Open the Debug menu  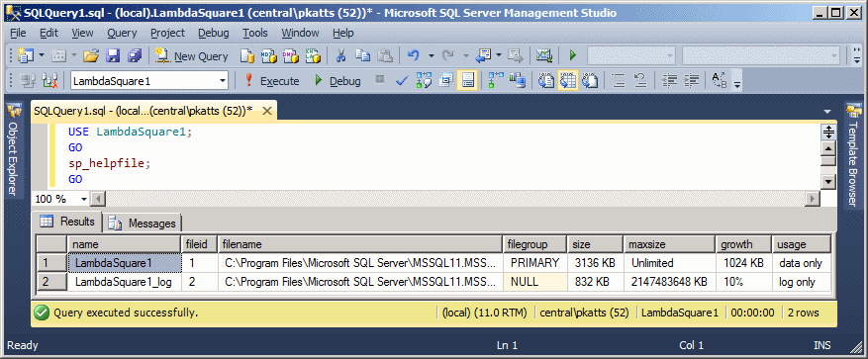[x=213, y=33]
